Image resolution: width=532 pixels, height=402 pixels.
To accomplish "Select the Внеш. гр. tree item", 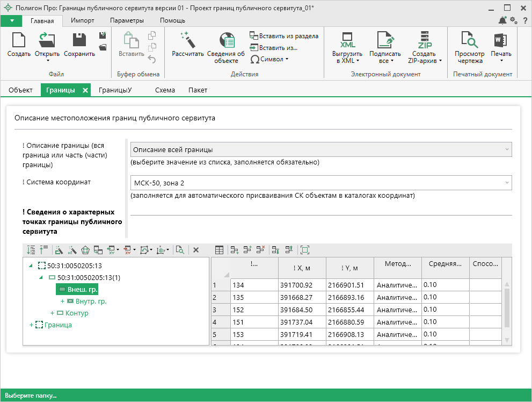I will point(77,290).
